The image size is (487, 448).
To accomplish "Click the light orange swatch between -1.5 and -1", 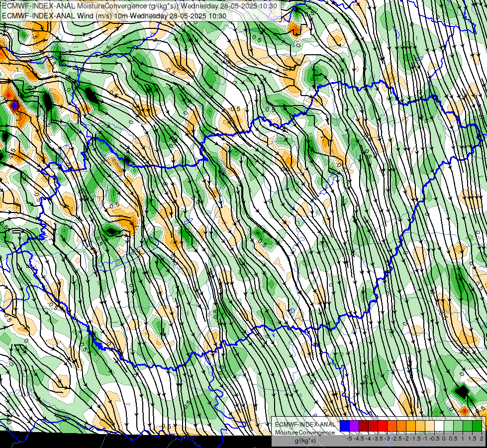I will click(420, 426).
